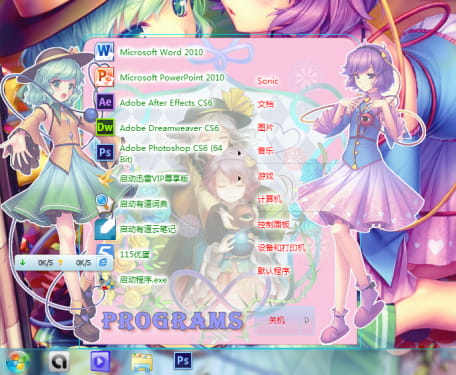Open 设备和打印机 (Devices and Printers)

click(281, 247)
